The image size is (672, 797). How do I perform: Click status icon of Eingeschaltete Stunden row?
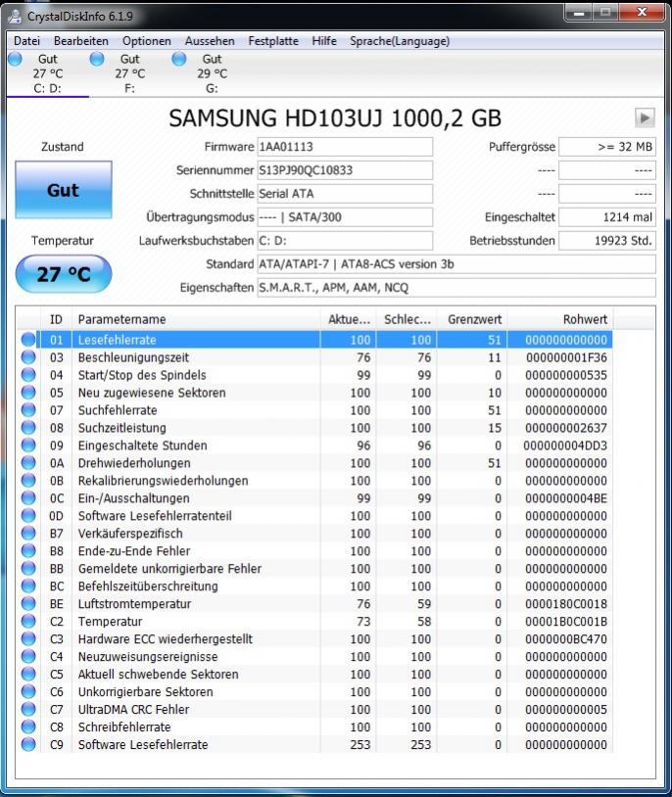click(x=28, y=445)
